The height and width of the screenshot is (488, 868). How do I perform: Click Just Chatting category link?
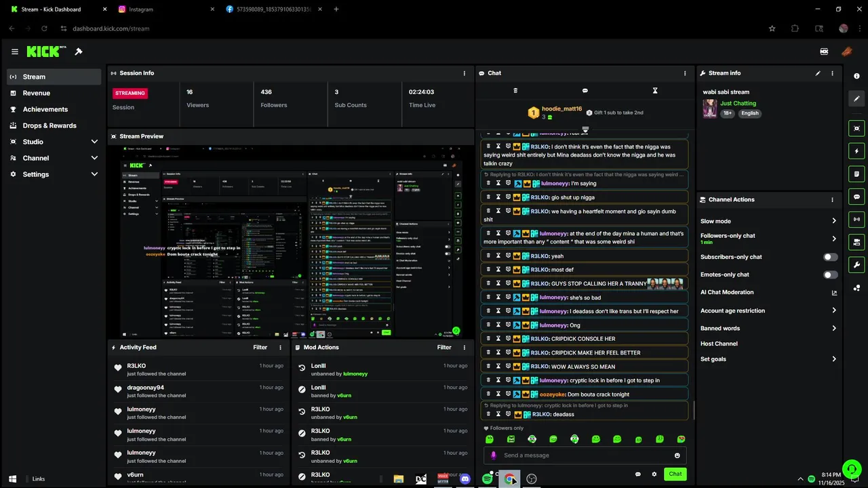click(x=738, y=104)
